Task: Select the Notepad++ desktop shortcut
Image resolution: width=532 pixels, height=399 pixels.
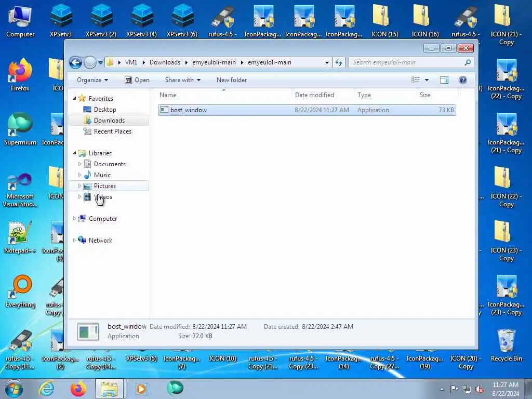Action: (x=20, y=237)
